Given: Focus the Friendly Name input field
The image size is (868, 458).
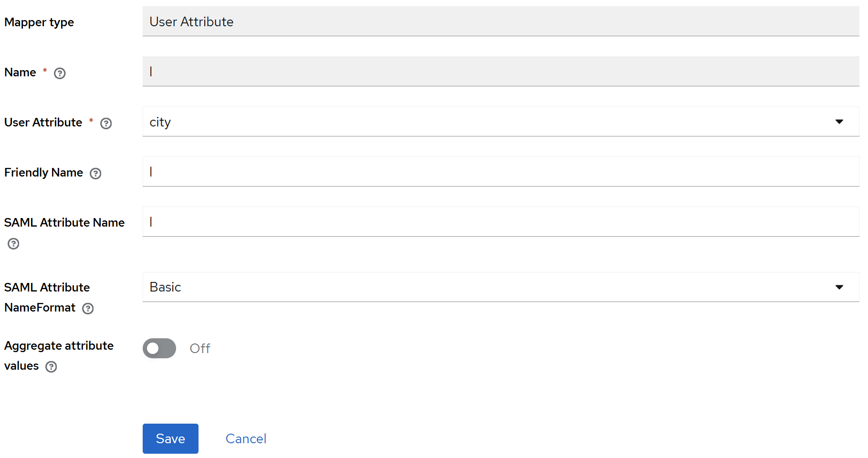Looking at the screenshot, I should [x=501, y=171].
